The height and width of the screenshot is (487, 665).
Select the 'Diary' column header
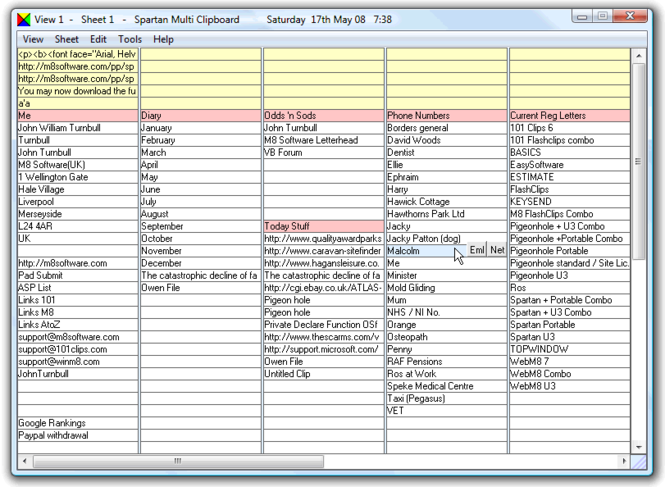point(201,115)
